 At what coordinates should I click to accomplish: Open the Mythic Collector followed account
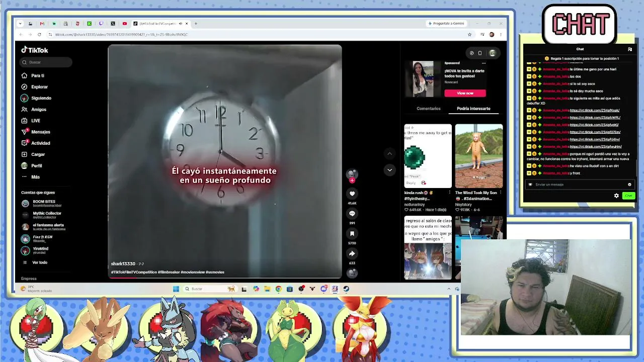41,215
